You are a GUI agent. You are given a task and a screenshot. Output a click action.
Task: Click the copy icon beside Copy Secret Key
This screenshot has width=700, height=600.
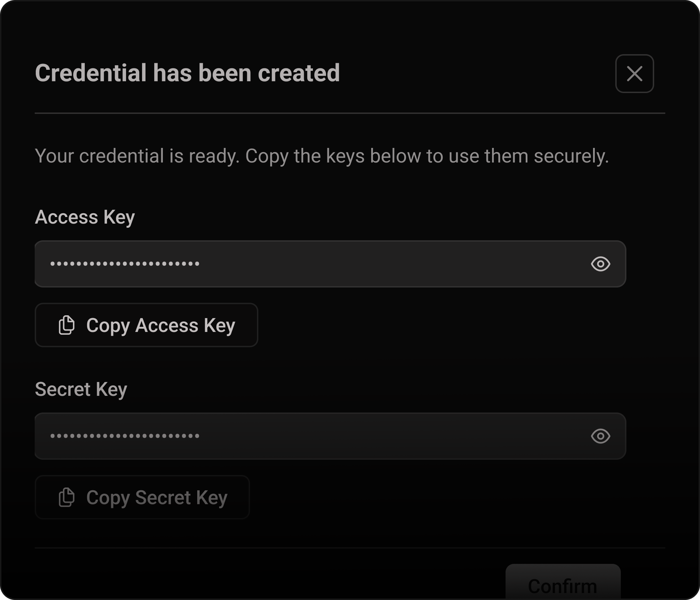(x=66, y=498)
